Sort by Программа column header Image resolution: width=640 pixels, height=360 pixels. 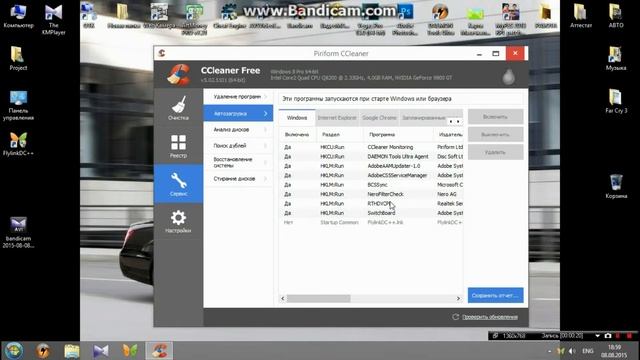[x=398, y=134]
